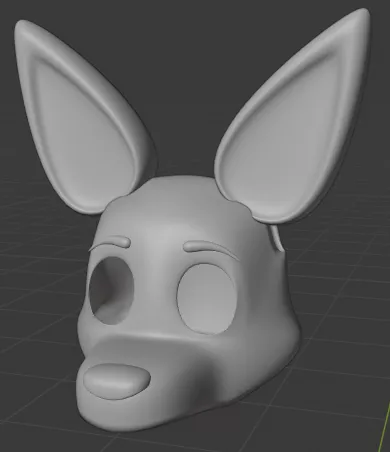Click the eyebrow above the hollow eye

click(x=110, y=243)
